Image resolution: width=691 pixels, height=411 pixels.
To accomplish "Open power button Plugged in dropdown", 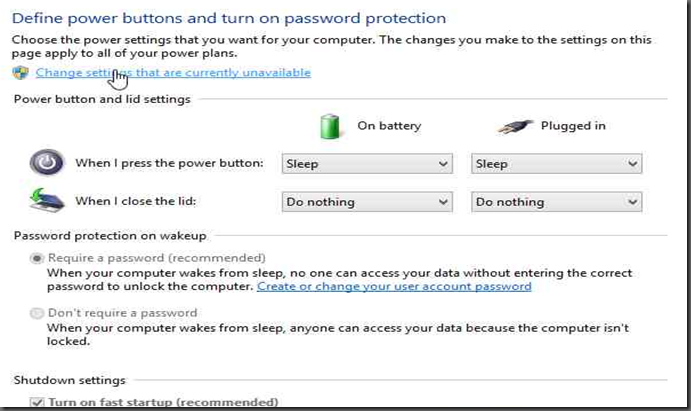I will (556, 164).
